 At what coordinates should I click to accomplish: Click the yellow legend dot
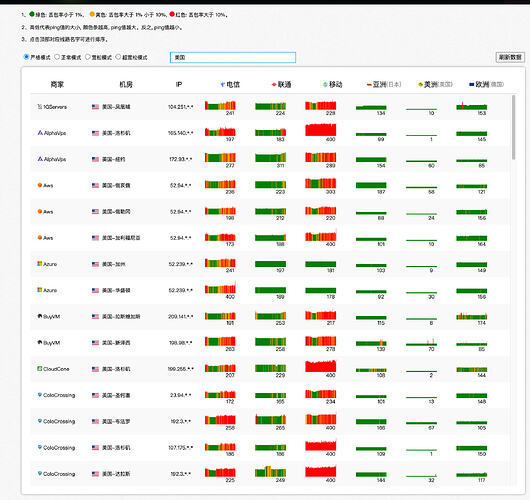click(x=92, y=14)
